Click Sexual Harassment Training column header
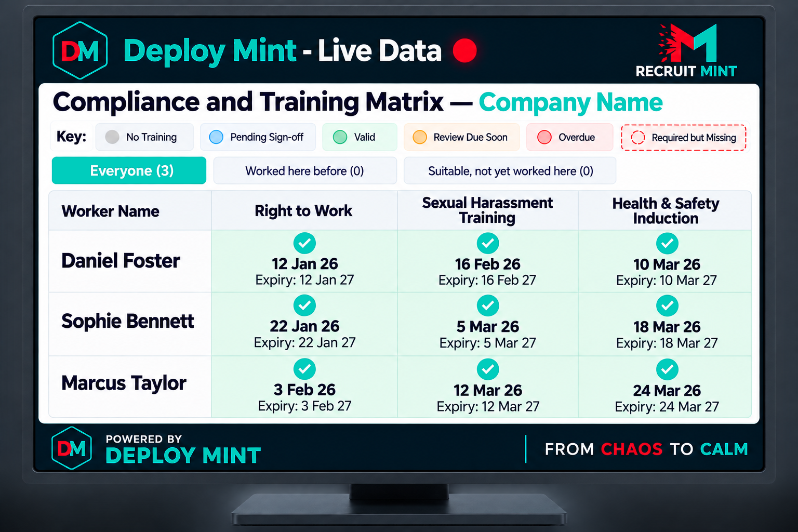Image resolution: width=798 pixels, height=532 pixels. click(x=487, y=211)
